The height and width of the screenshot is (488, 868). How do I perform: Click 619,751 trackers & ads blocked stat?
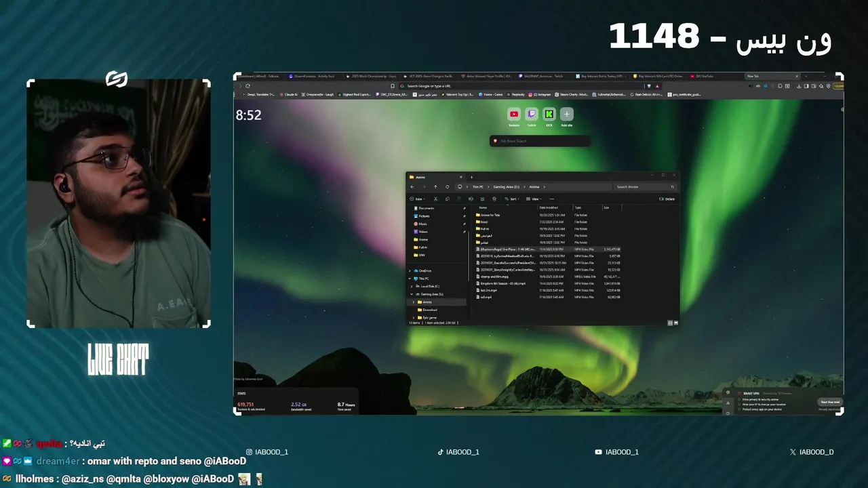[x=247, y=405]
